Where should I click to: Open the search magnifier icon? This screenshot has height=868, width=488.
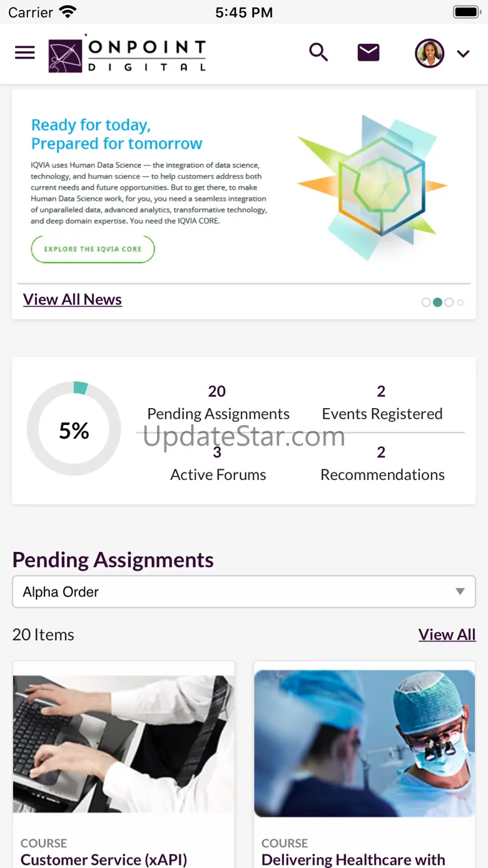point(318,53)
